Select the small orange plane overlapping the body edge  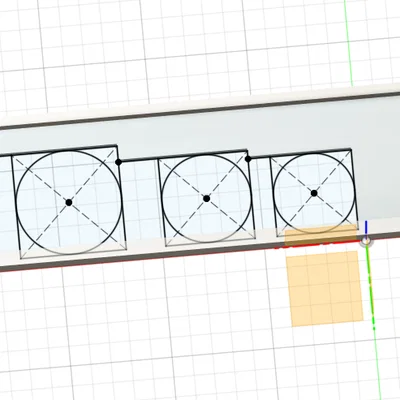pyautogui.click(x=321, y=236)
